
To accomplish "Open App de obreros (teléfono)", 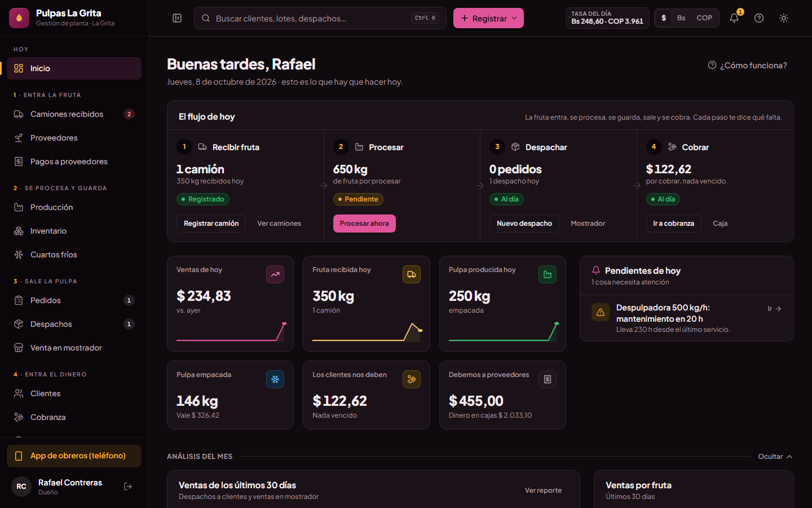I will [x=74, y=456].
